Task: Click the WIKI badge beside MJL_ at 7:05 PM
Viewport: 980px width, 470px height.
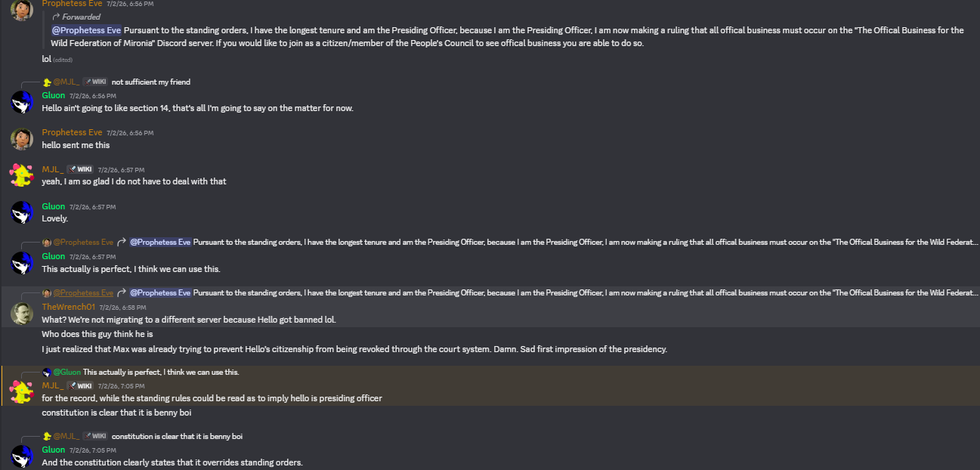Action: [x=79, y=385]
